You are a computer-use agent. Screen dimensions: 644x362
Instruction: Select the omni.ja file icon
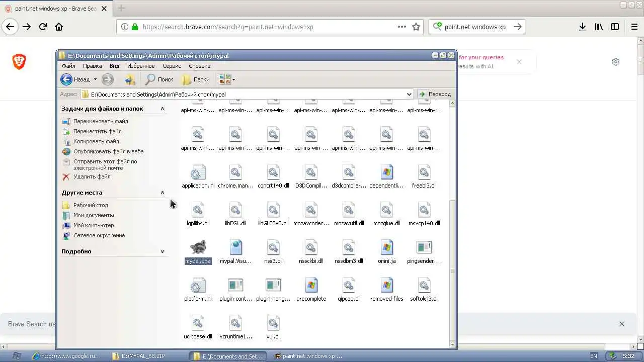click(x=386, y=247)
